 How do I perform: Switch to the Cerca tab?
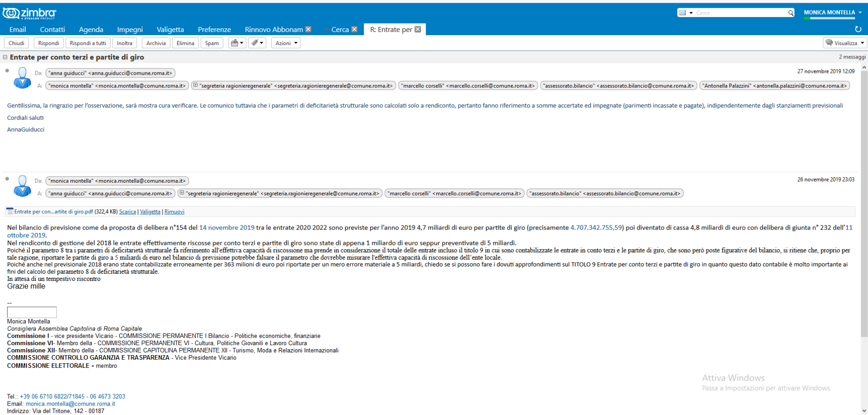pyautogui.click(x=340, y=29)
